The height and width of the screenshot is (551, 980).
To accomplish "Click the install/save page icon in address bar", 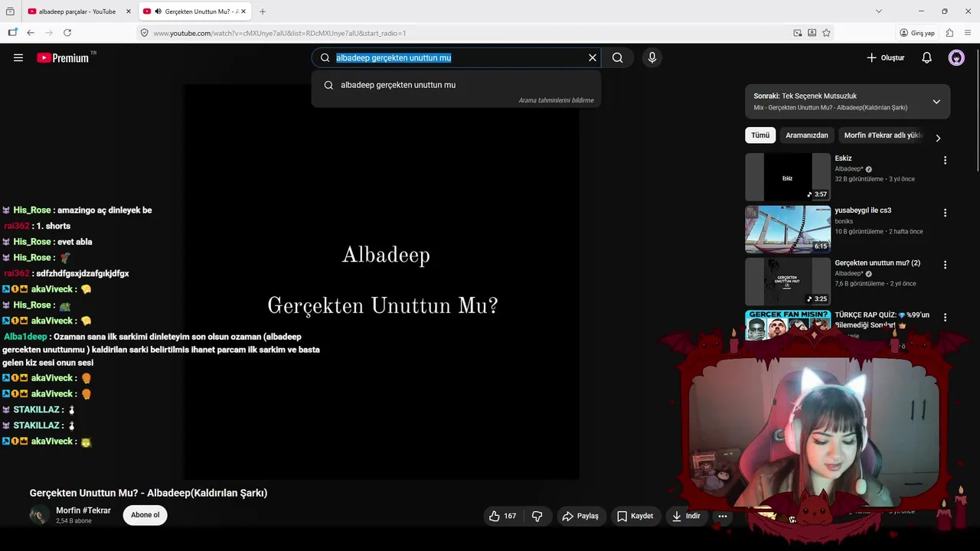I will [x=812, y=33].
